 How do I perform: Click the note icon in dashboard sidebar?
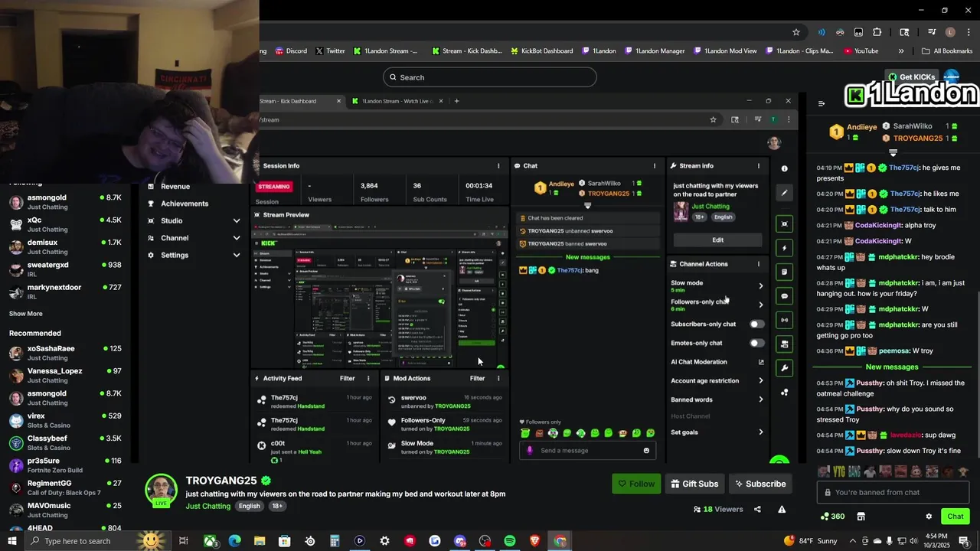(784, 272)
